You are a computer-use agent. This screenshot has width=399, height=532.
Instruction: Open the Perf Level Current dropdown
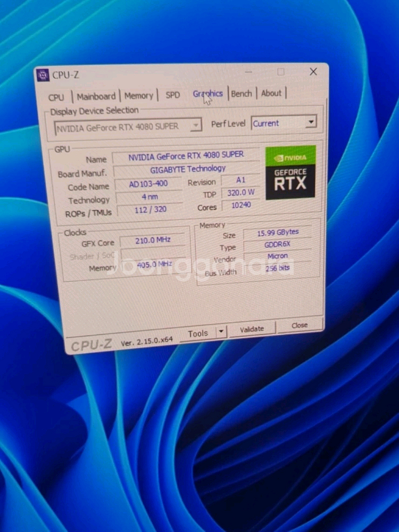284,123
